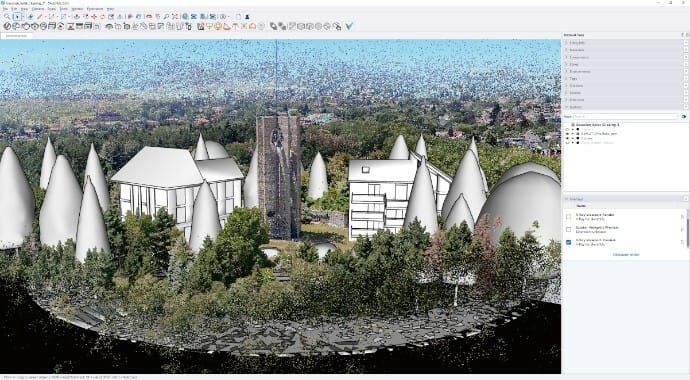Click the user account silhouette icon
Viewport: 690px width, 380px height.
pyautogui.click(x=247, y=17)
